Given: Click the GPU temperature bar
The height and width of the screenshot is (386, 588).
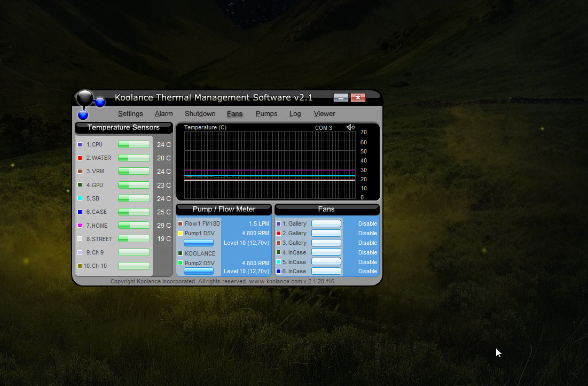Looking at the screenshot, I should coord(134,185).
